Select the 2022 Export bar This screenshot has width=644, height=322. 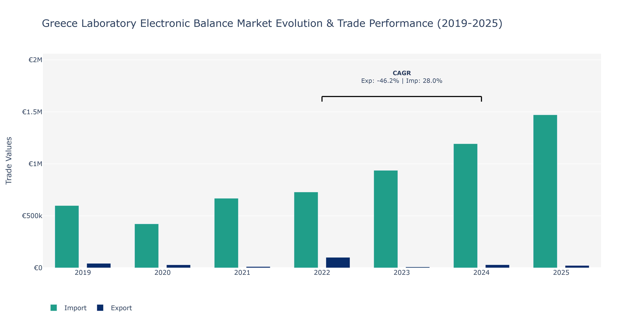click(338, 263)
